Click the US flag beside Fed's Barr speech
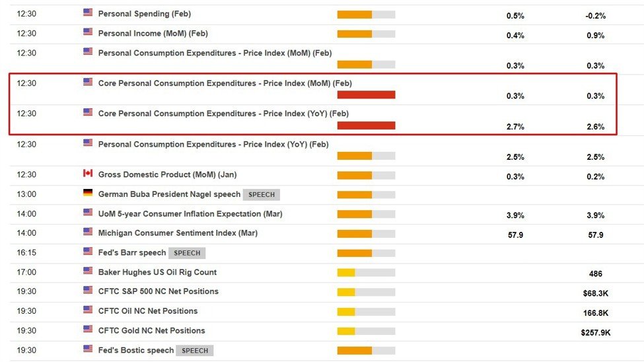This screenshot has height=362, width=644. [x=88, y=252]
